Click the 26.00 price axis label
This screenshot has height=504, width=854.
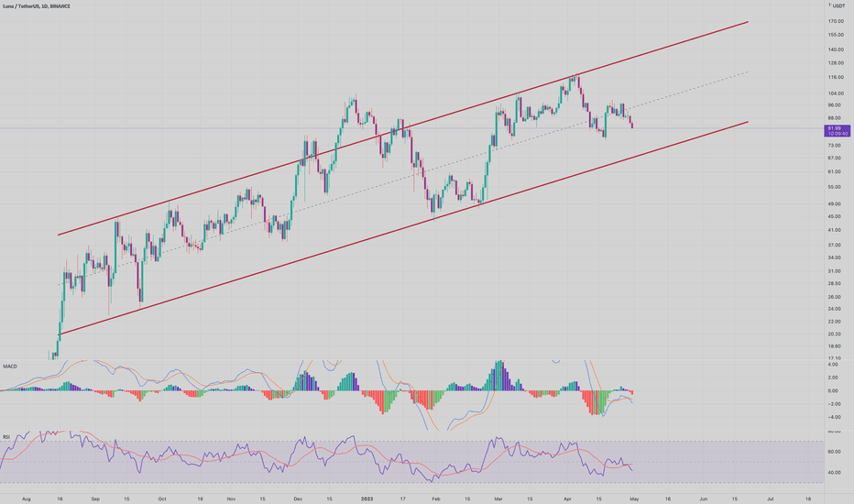835,297
